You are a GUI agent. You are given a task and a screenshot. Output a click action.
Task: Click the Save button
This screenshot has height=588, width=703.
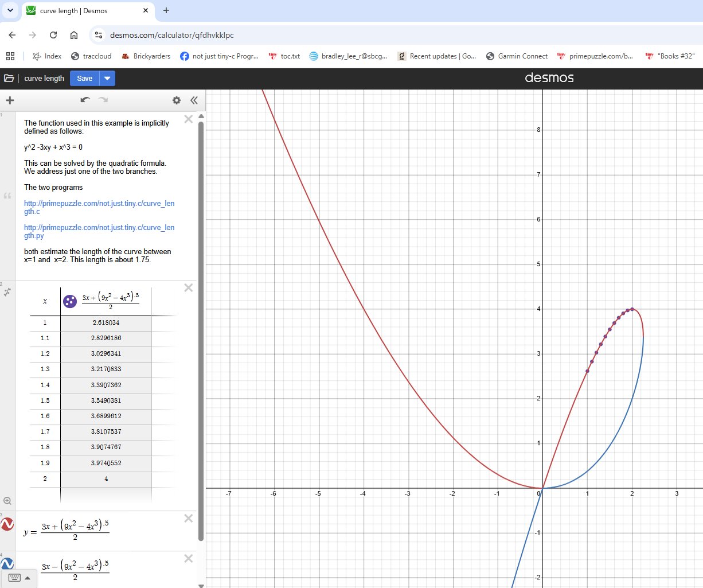coord(84,79)
